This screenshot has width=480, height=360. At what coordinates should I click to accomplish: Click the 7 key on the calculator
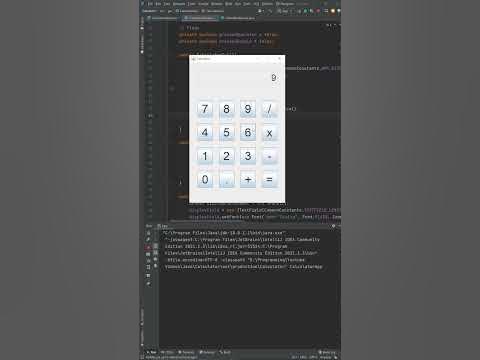tap(205, 109)
